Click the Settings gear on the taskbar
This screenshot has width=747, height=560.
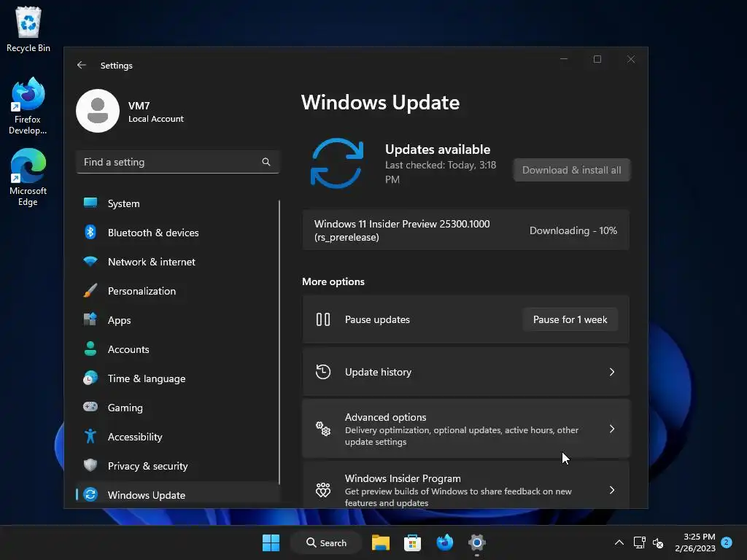point(477,542)
